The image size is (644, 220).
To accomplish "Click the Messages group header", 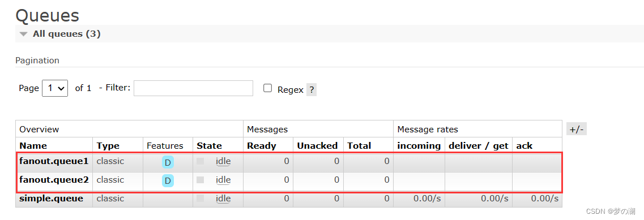I will 267,130.
